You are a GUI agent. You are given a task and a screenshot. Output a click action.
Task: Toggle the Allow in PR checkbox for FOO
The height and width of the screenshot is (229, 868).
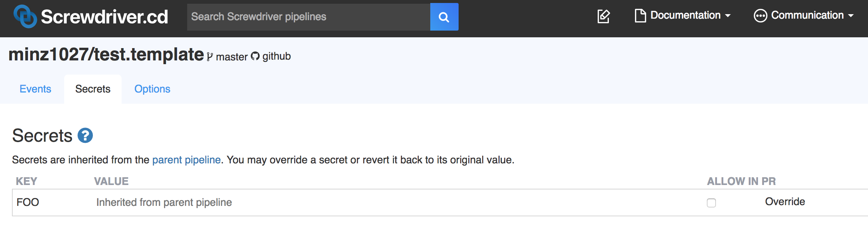(711, 203)
